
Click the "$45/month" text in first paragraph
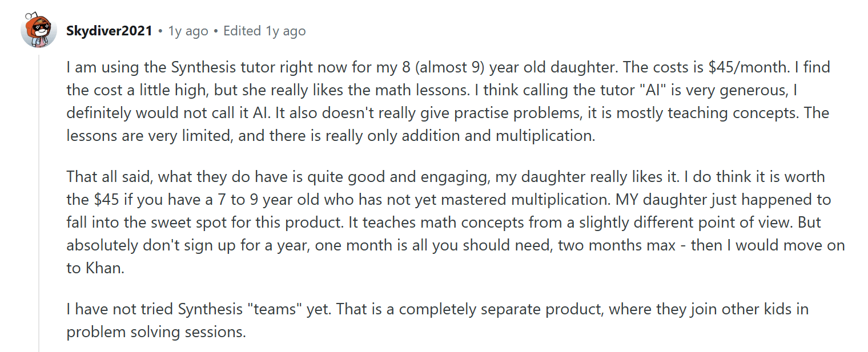point(748,67)
